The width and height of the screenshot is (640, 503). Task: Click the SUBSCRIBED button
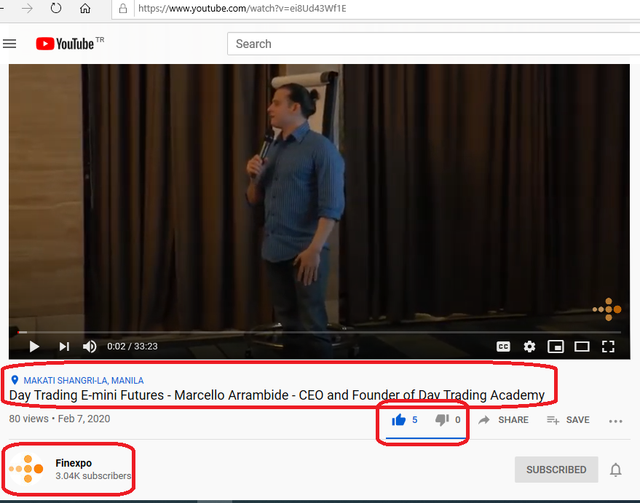point(556,470)
